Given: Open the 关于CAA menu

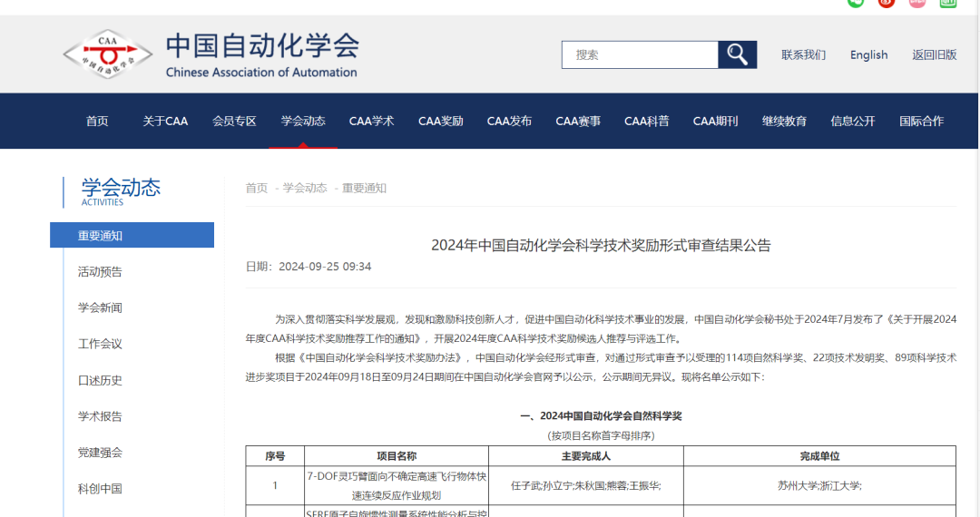Looking at the screenshot, I should click(165, 122).
